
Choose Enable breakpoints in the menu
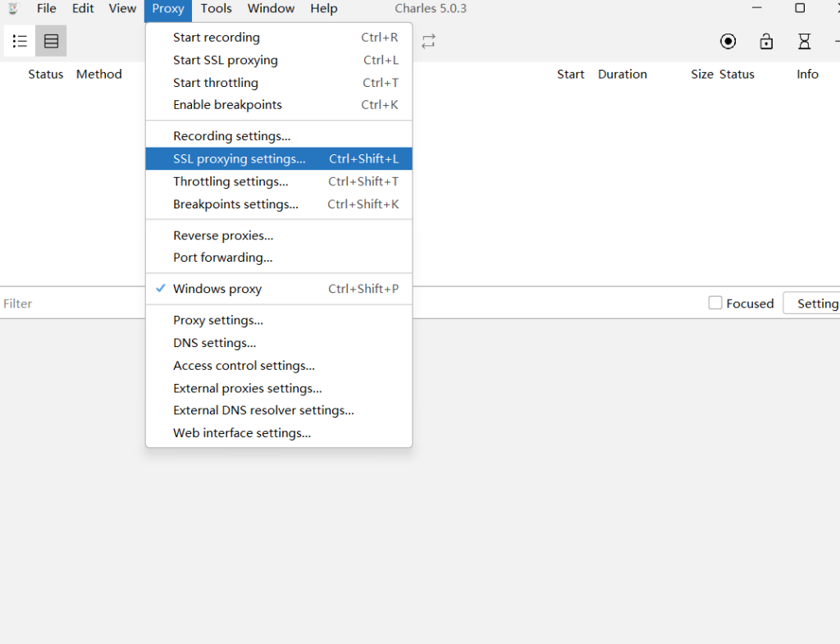(x=227, y=105)
